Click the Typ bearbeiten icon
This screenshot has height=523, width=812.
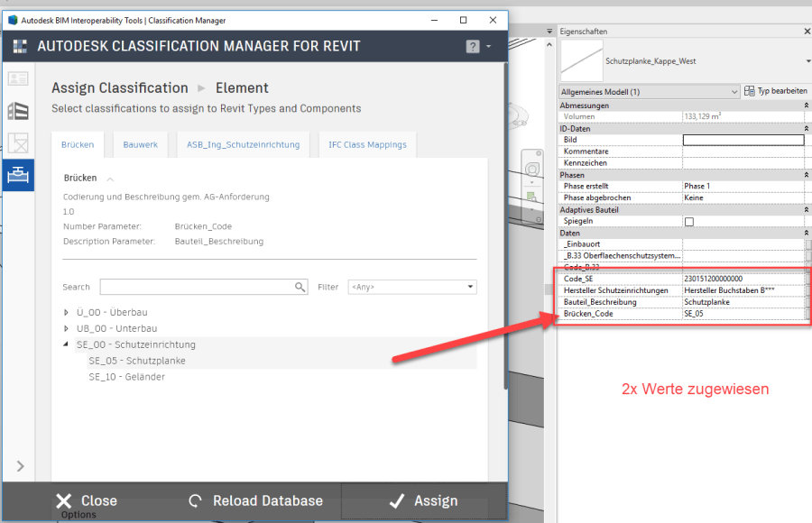(x=750, y=91)
